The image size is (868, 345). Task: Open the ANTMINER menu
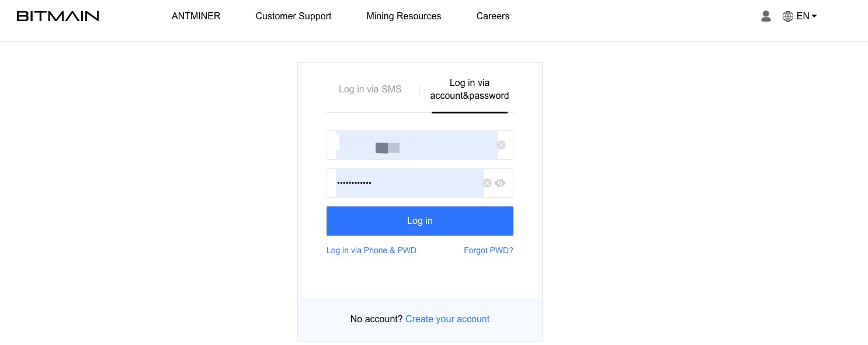pos(196,16)
